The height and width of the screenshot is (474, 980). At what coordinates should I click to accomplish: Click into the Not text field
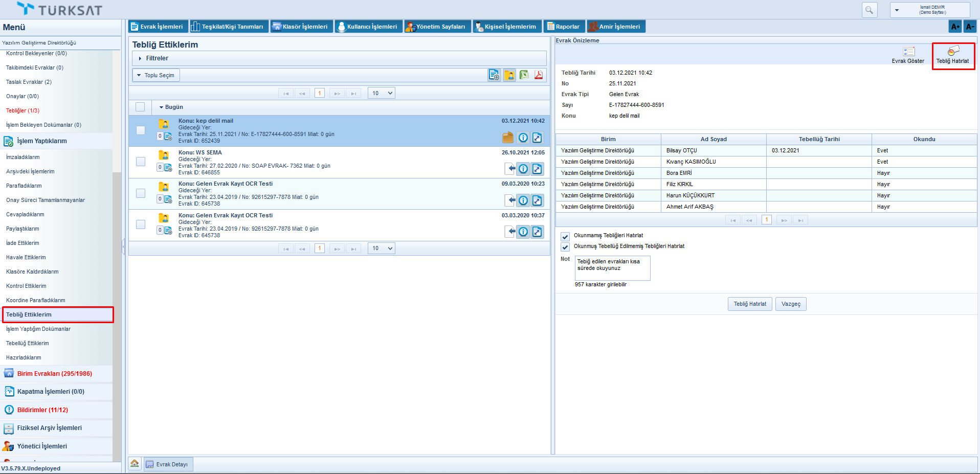click(612, 268)
